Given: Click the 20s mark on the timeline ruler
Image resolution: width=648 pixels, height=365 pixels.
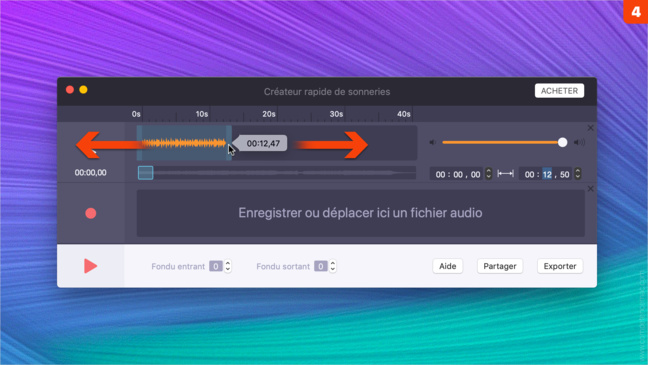Looking at the screenshot, I should [x=269, y=114].
